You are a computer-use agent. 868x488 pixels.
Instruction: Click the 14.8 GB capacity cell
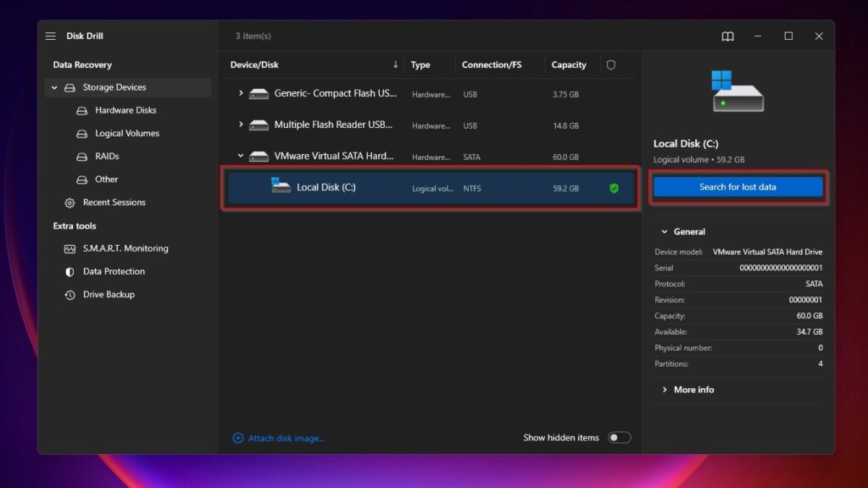(565, 126)
